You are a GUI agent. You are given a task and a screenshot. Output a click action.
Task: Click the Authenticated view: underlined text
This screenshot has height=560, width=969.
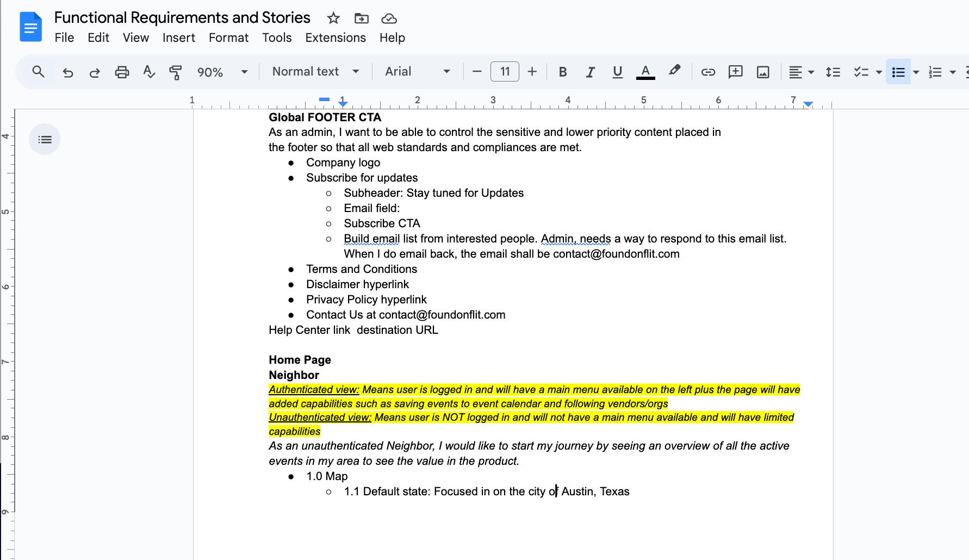tap(314, 390)
